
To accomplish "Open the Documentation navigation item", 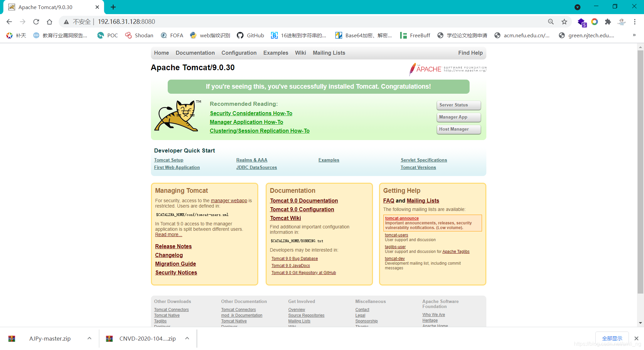I will click(195, 53).
